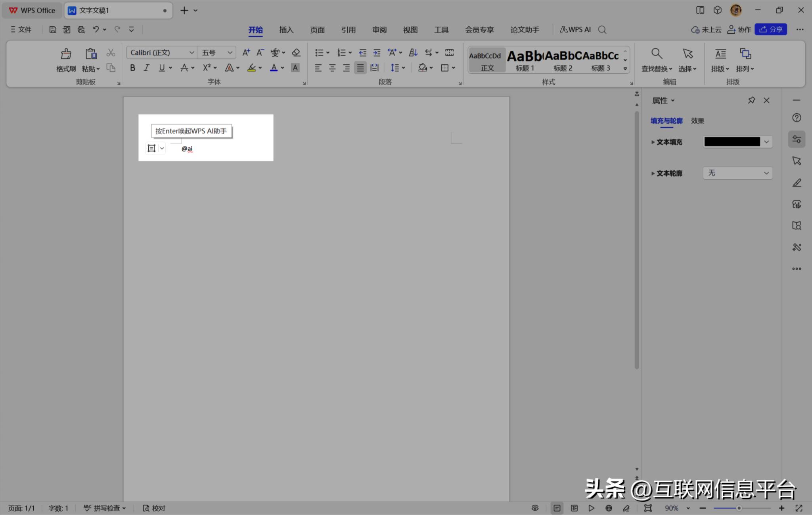Open 拼写检查 spell check on status bar
Screen dimensions: 812x515
click(x=105, y=508)
